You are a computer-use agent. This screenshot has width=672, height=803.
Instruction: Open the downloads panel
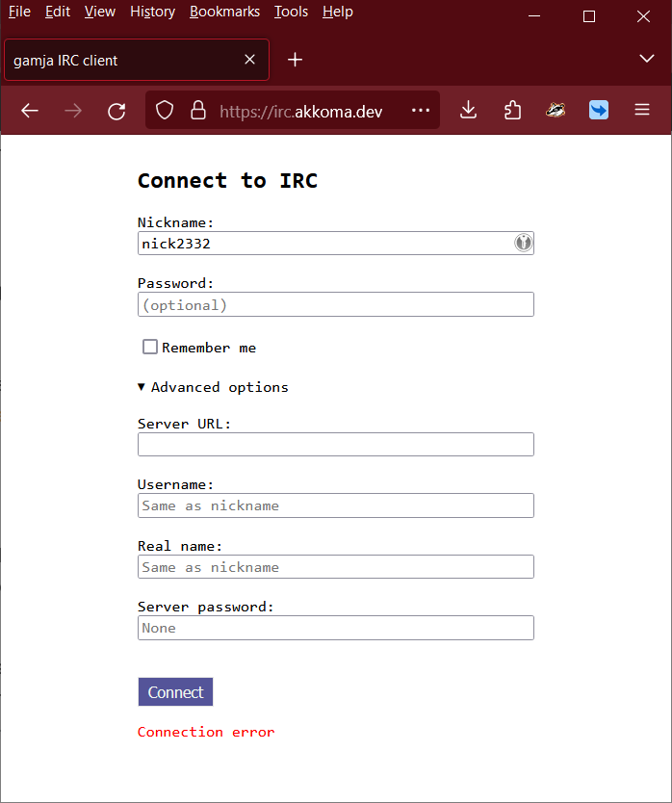tap(468, 110)
